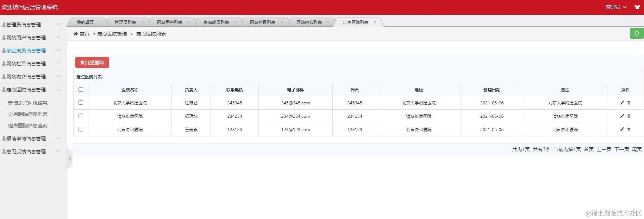Close the 定点医院列表 tab

pos(375,22)
